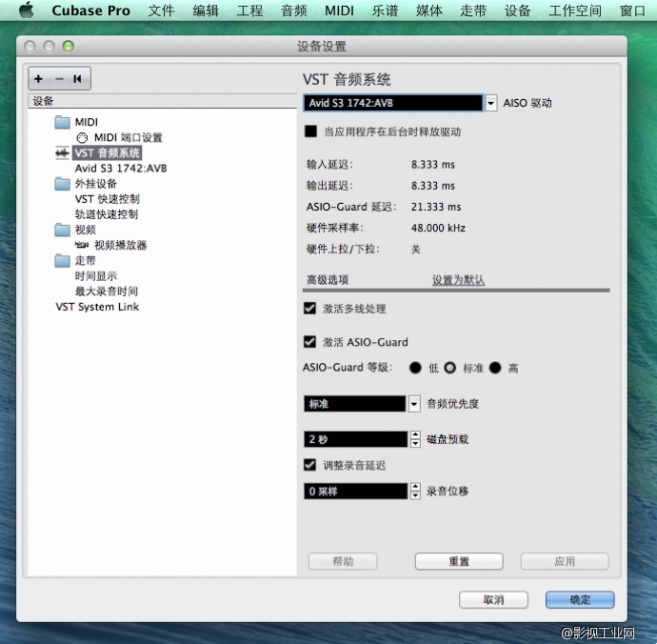
Task: Click the remove device minus icon
Action: tap(59, 79)
